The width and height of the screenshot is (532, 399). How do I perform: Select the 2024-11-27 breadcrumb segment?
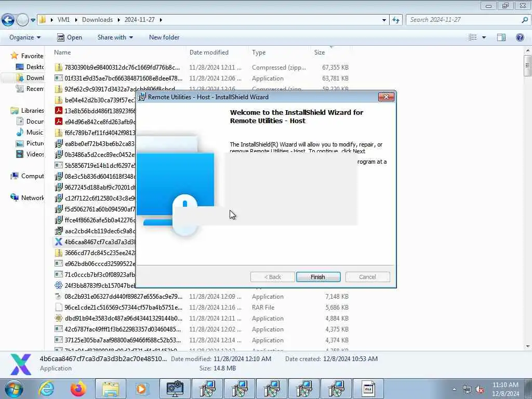tap(139, 20)
